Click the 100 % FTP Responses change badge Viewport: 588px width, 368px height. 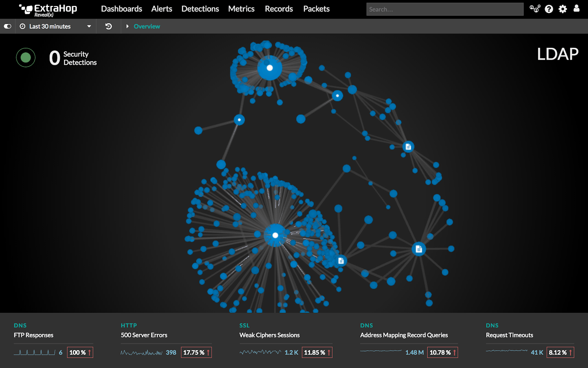(x=80, y=353)
